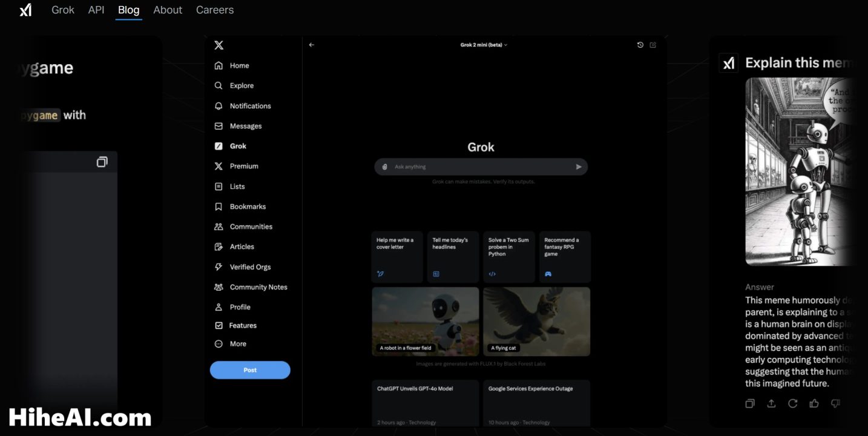Click the Features checkbox icon
This screenshot has width=868, height=436.
[219, 325]
